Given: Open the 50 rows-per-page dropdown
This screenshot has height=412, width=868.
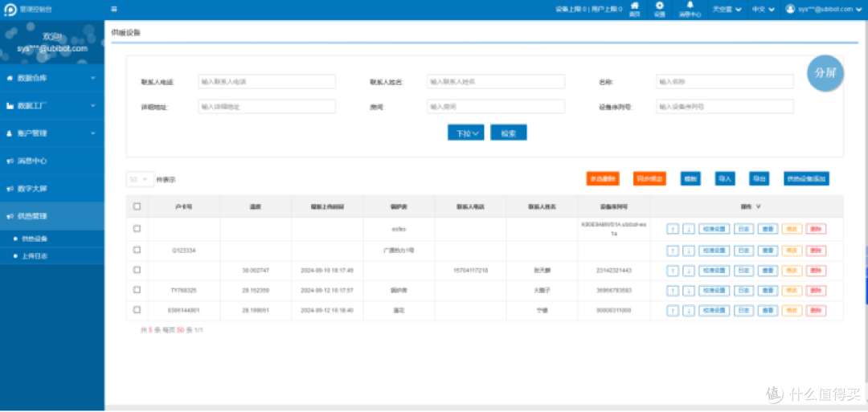Looking at the screenshot, I should pos(140,179).
